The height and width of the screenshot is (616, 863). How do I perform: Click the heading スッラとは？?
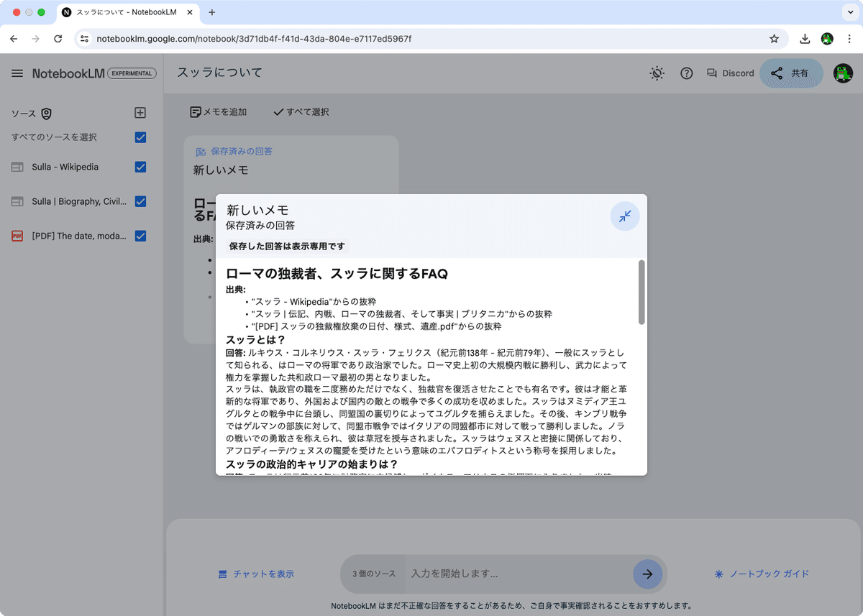(256, 339)
